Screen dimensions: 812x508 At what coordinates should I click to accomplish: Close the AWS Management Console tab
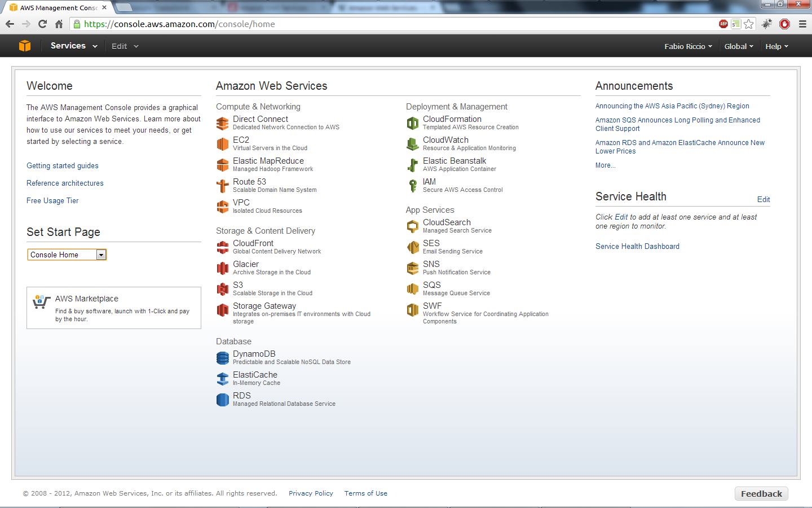point(104,7)
